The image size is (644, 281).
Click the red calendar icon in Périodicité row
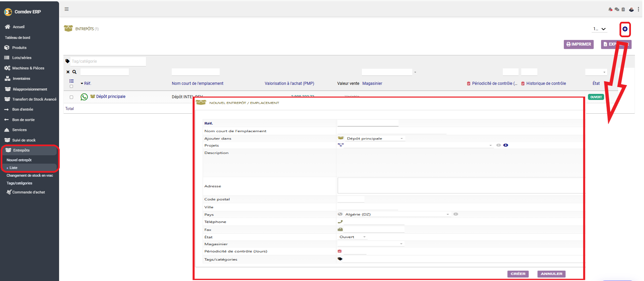click(x=340, y=251)
